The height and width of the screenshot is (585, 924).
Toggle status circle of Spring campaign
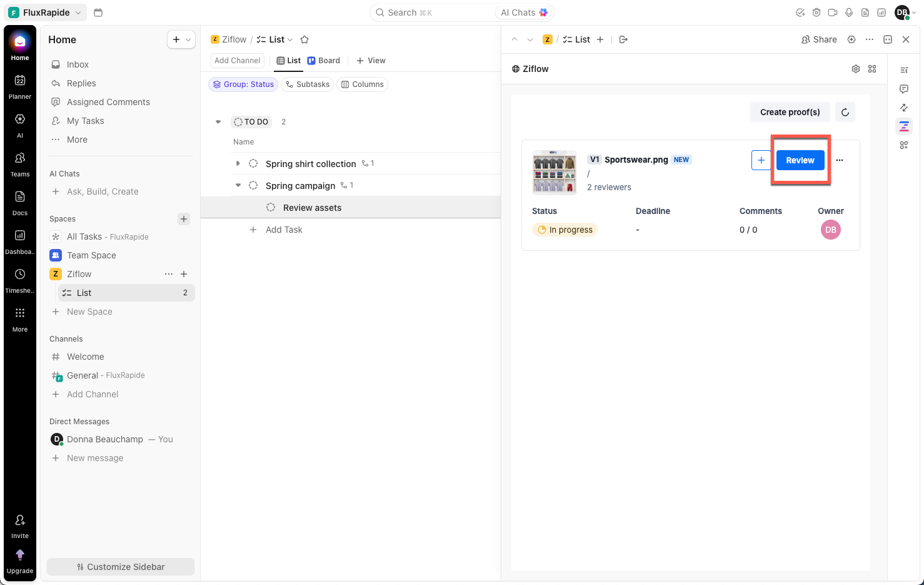click(x=253, y=185)
